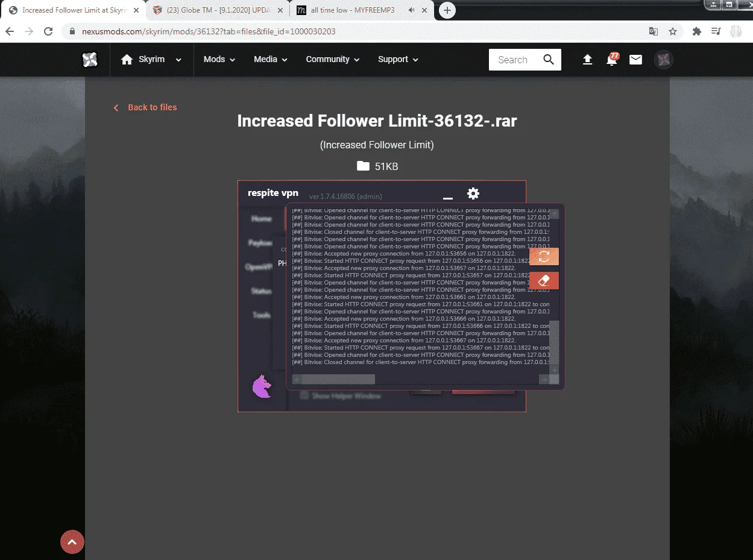The height and width of the screenshot is (560, 753).
Task: Open the Media dropdown menu
Action: tap(271, 59)
